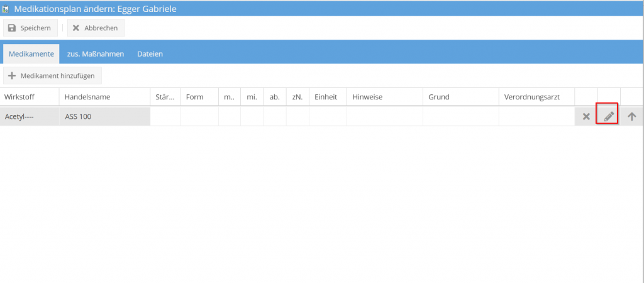Click the Stär... column header
This screenshot has height=283, width=644.
(x=165, y=97)
